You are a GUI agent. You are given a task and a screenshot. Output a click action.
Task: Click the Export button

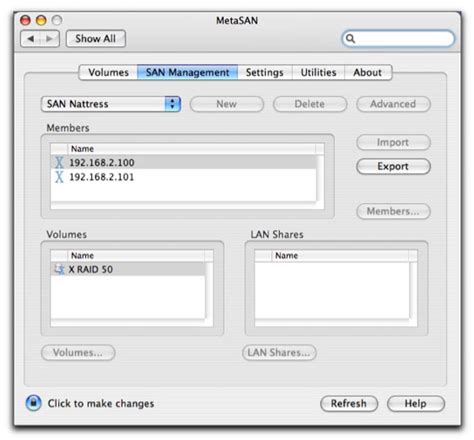click(x=393, y=166)
